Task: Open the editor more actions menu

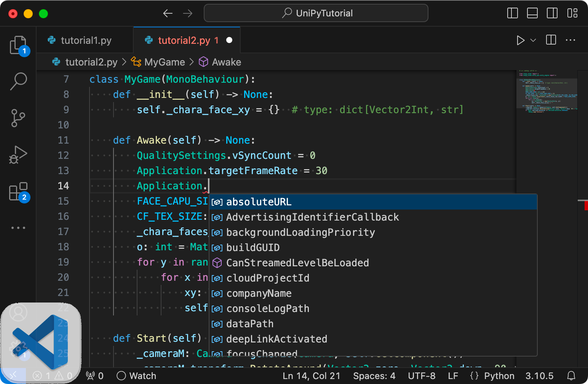Action: [570, 40]
